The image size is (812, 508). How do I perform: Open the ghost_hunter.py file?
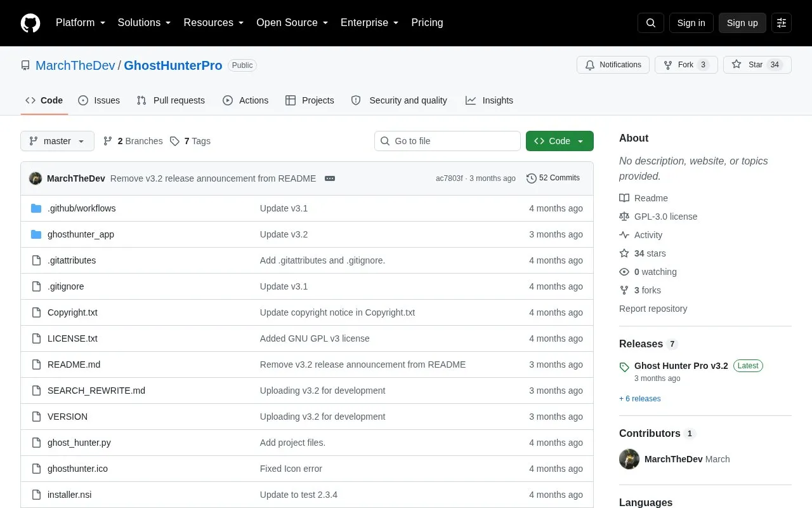pyautogui.click(x=79, y=443)
